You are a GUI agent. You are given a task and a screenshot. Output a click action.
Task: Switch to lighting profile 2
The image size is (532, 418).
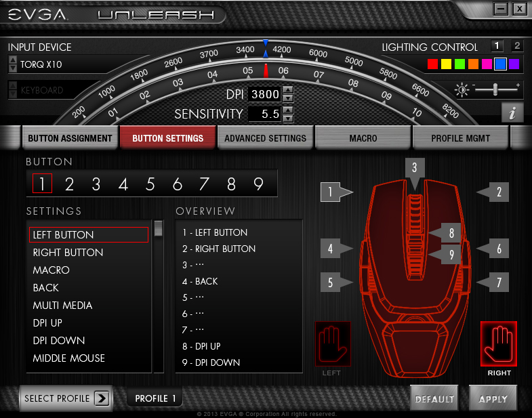click(x=517, y=46)
